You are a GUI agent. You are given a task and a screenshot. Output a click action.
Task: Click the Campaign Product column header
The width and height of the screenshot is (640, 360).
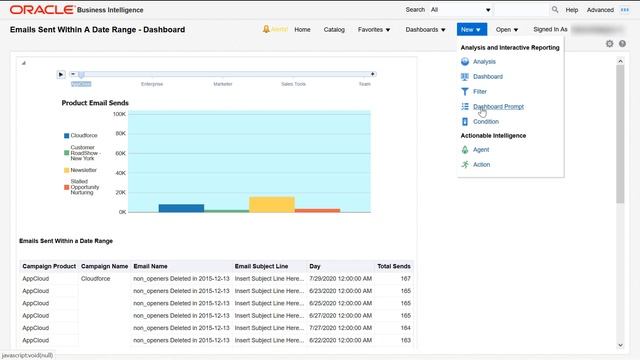coord(49,266)
